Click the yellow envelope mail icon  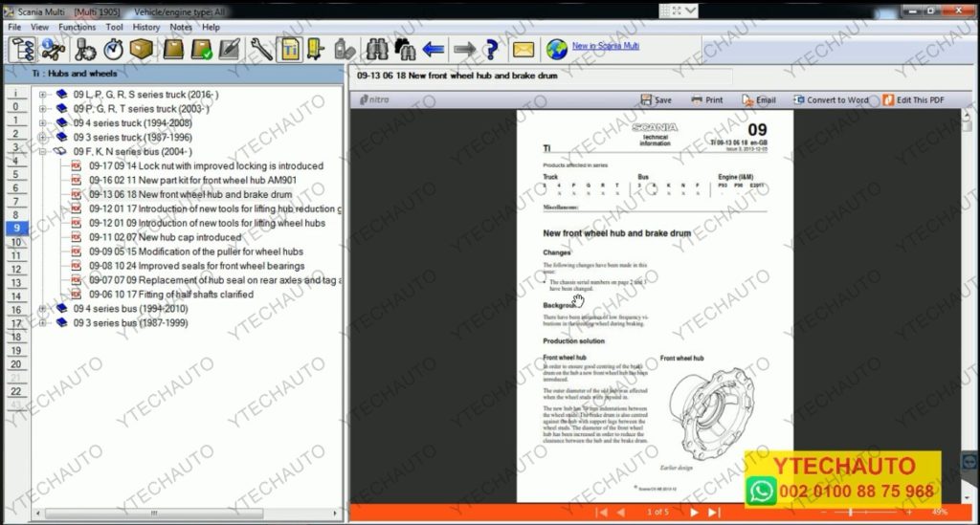pos(523,49)
